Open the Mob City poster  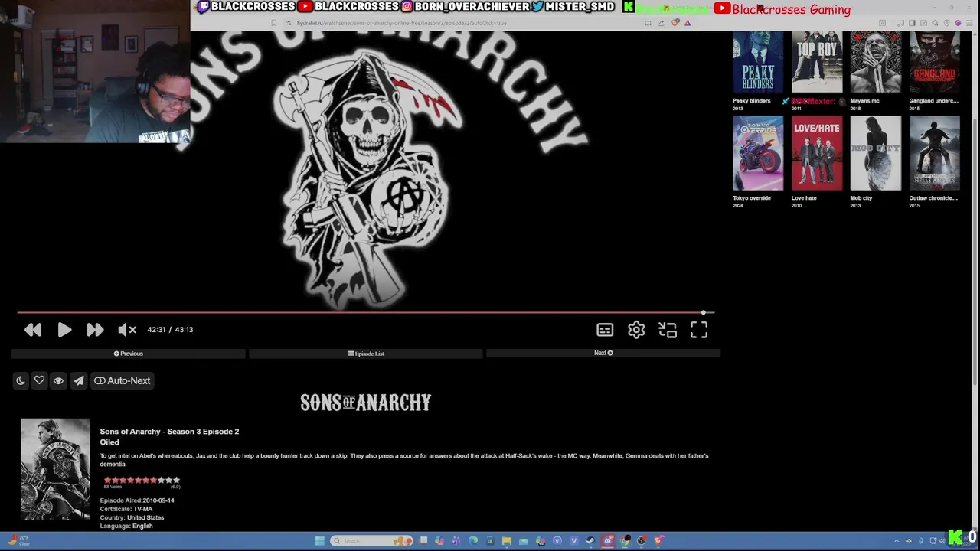click(x=876, y=153)
